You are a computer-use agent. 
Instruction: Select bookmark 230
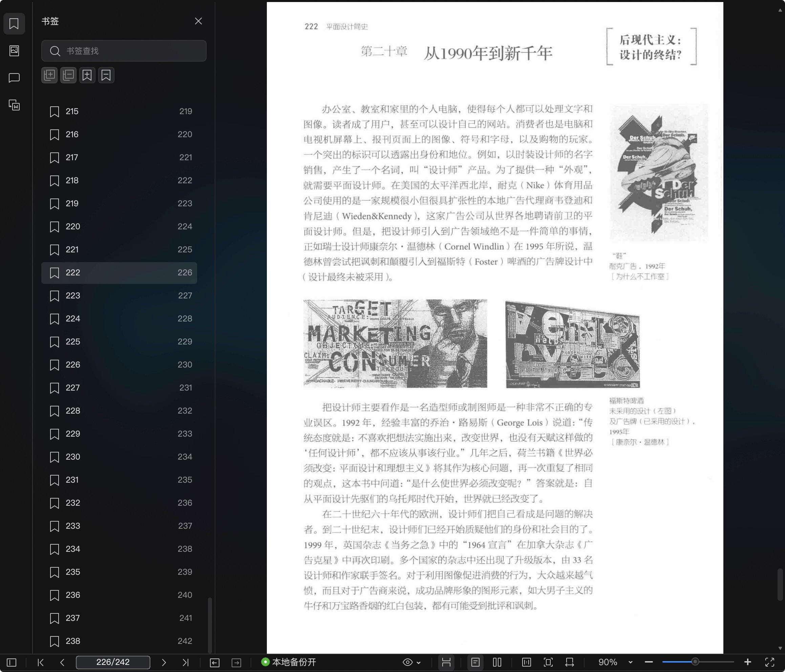(x=119, y=457)
